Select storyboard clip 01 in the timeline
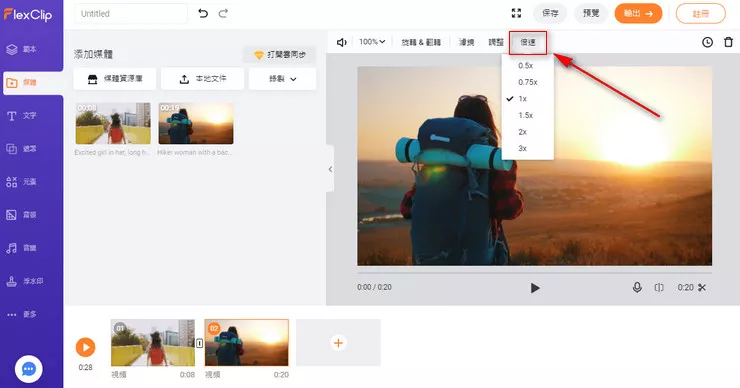Image resolution: width=740 pixels, height=388 pixels. point(153,342)
